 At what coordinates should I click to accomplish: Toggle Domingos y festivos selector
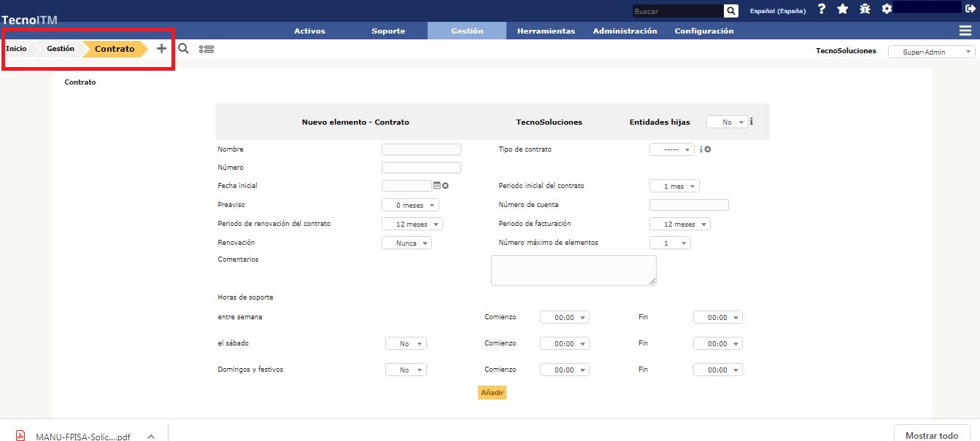click(x=406, y=370)
